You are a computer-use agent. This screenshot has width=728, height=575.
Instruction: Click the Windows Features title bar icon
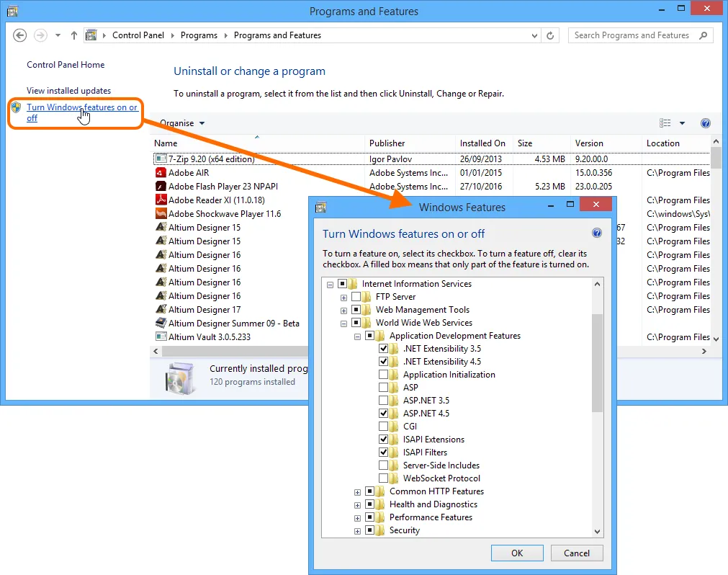320,207
